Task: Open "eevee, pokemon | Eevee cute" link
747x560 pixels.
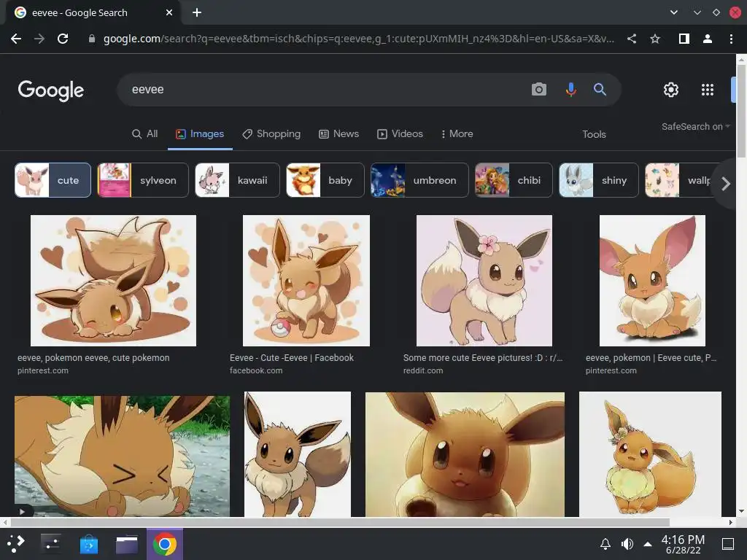Action: pyautogui.click(x=651, y=357)
